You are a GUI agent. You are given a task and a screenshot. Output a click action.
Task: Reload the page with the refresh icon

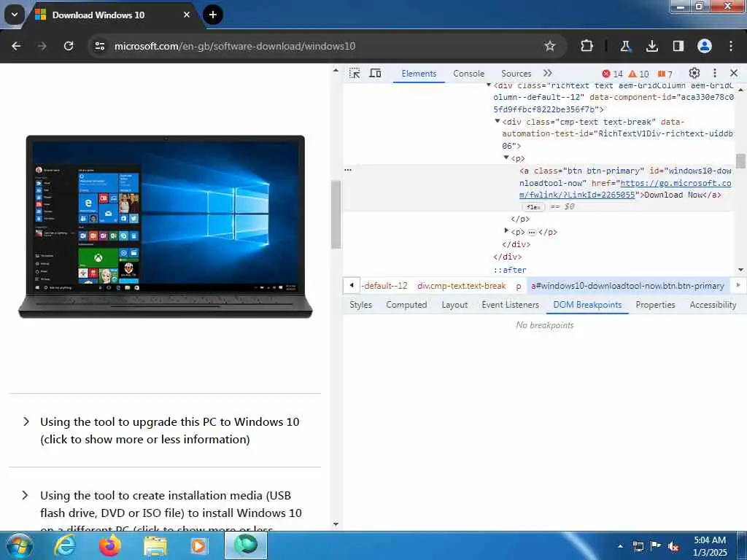point(69,46)
